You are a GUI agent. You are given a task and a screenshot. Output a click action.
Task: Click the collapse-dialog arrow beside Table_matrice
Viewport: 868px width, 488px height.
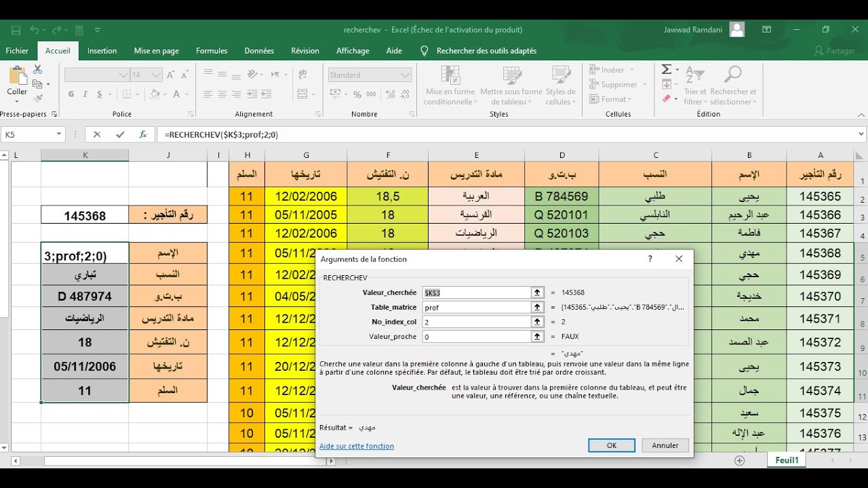[538, 307]
